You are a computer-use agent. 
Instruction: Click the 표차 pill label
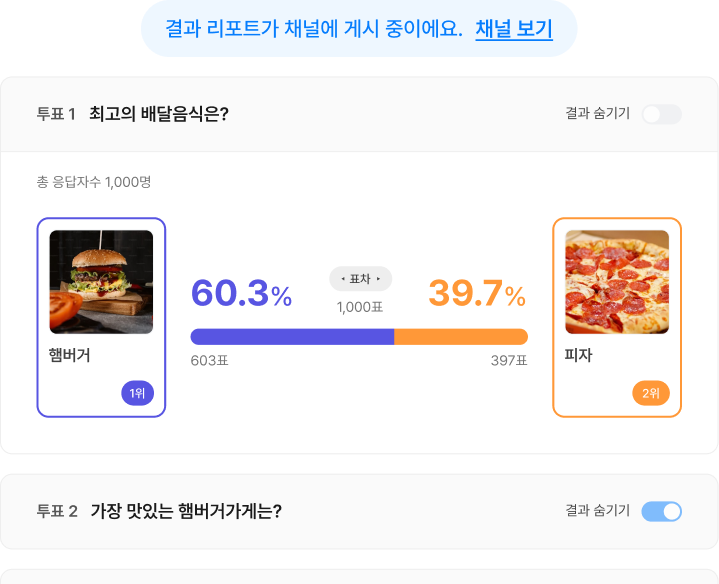tap(360, 279)
